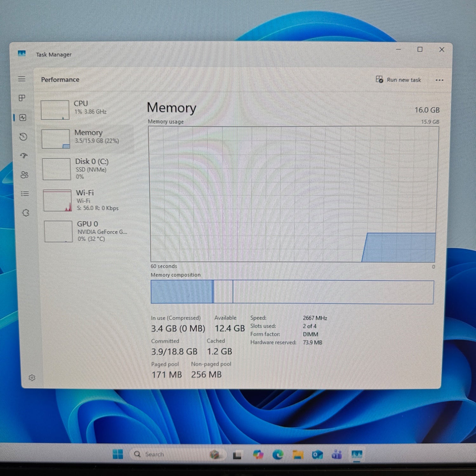Expand the hamburger navigation menu

point(22,79)
